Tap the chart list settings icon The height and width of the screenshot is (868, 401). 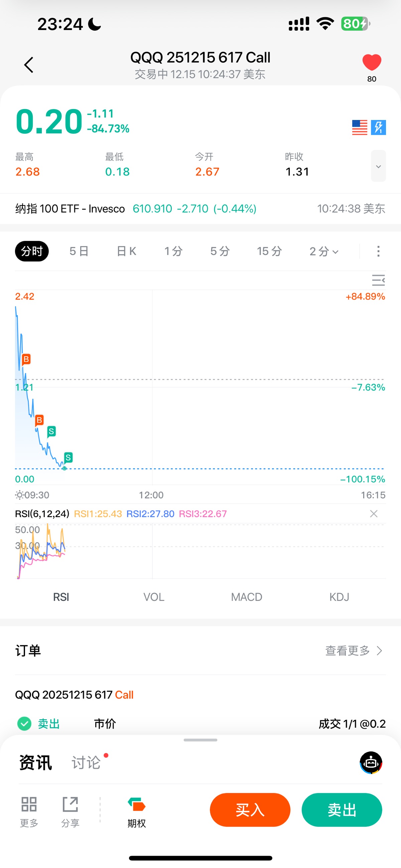[x=378, y=280]
